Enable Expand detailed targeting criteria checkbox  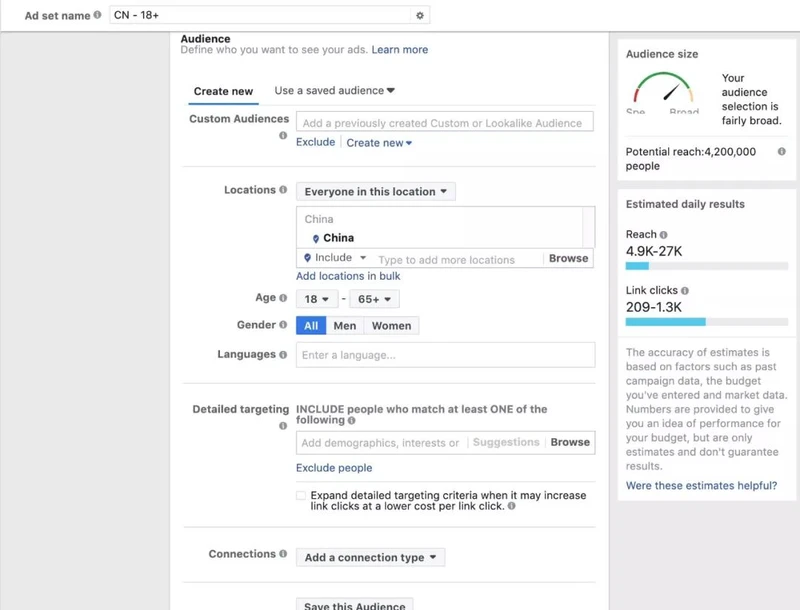click(301, 495)
